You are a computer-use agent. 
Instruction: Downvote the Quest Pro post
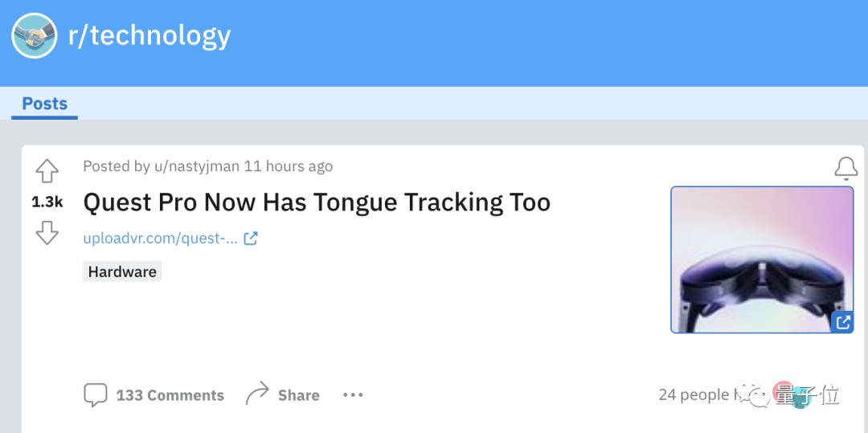47,233
